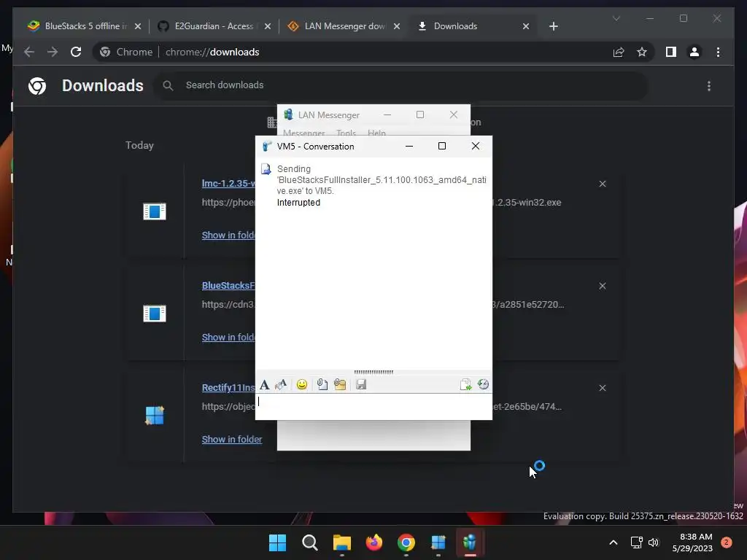Click the send folder paperclip icon
747x560 pixels.
(340, 384)
